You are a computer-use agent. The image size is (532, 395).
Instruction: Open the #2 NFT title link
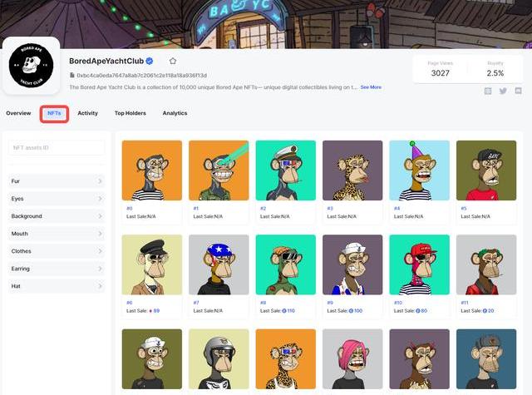pos(263,209)
